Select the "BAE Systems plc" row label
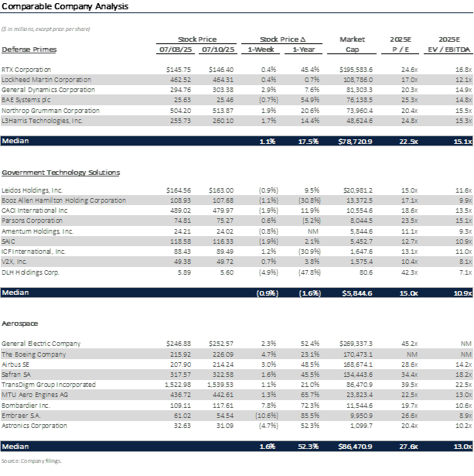Image resolution: width=474 pixels, height=476 pixels. click(26, 100)
